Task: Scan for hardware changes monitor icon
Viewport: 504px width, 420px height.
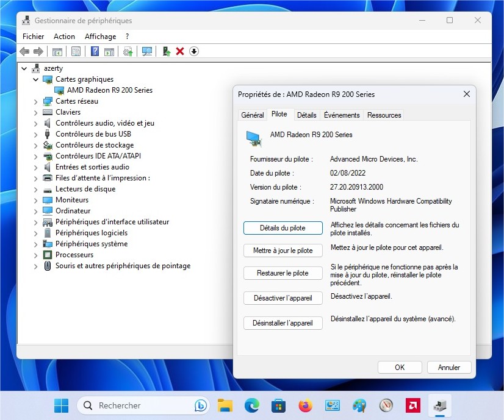Action: [147, 51]
